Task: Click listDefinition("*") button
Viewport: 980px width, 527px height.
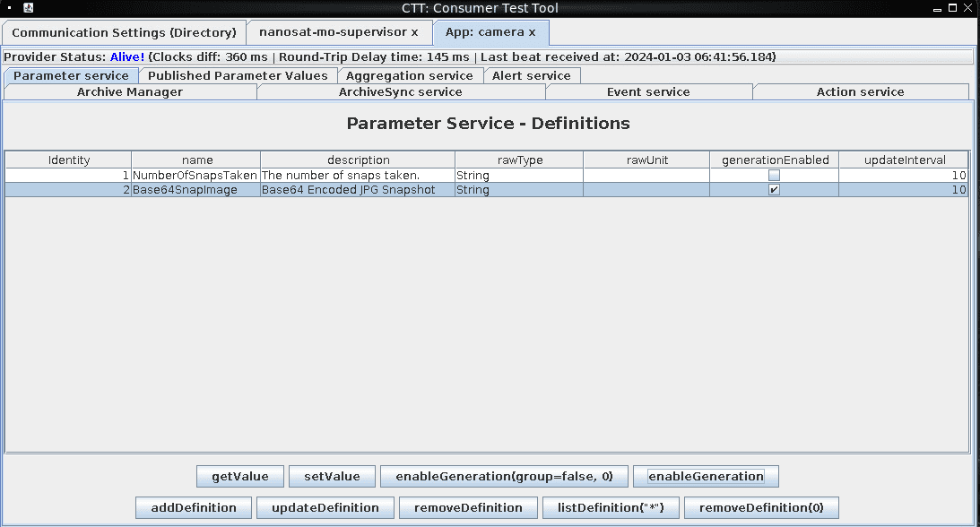Action: pos(611,507)
